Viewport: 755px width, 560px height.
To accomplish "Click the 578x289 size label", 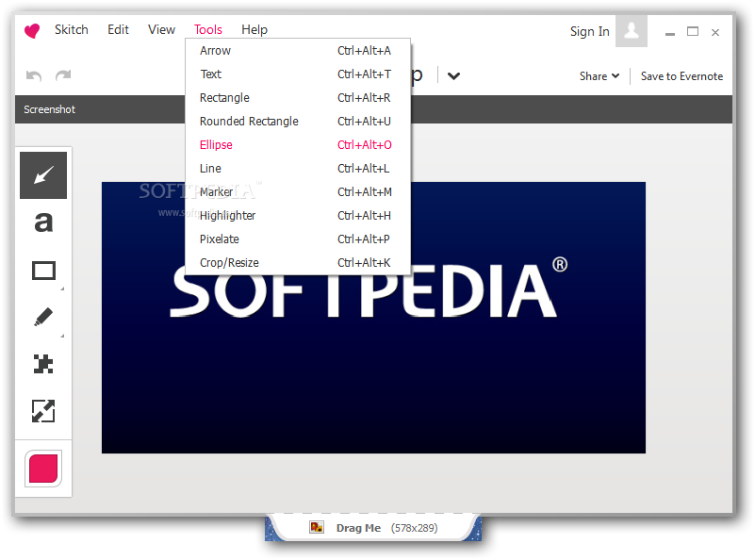I will (414, 528).
